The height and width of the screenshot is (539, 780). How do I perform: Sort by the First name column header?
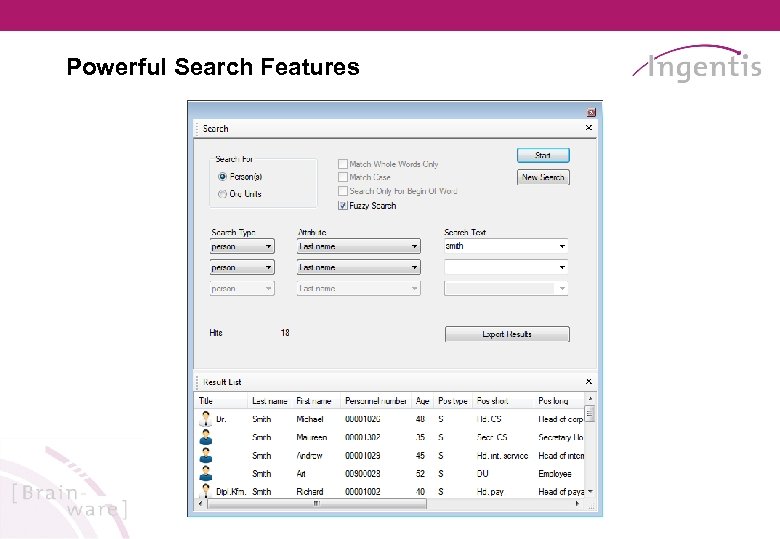pyautogui.click(x=316, y=401)
